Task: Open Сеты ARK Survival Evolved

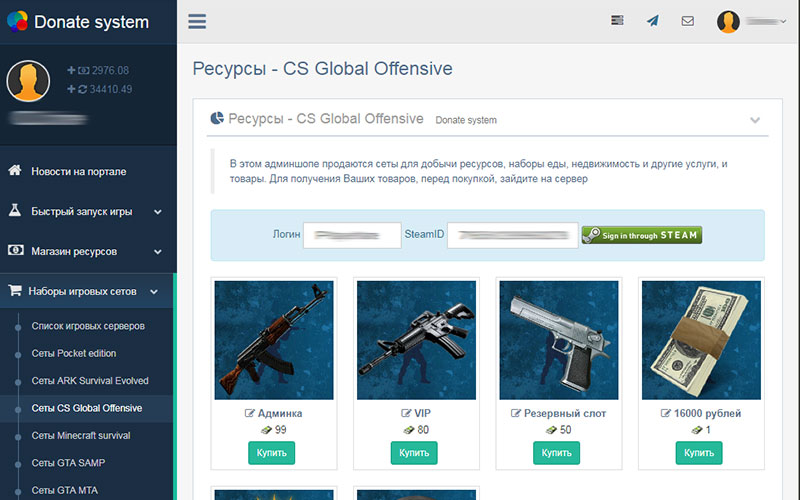Action: click(x=90, y=381)
